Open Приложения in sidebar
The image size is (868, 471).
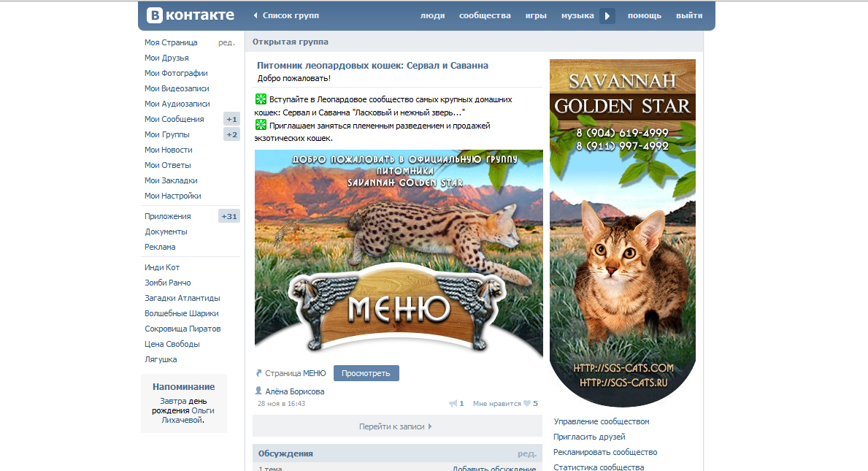coord(168,216)
